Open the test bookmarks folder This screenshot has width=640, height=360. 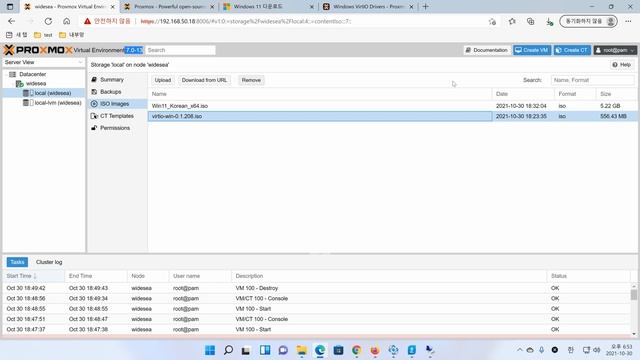click(x=43, y=35)
